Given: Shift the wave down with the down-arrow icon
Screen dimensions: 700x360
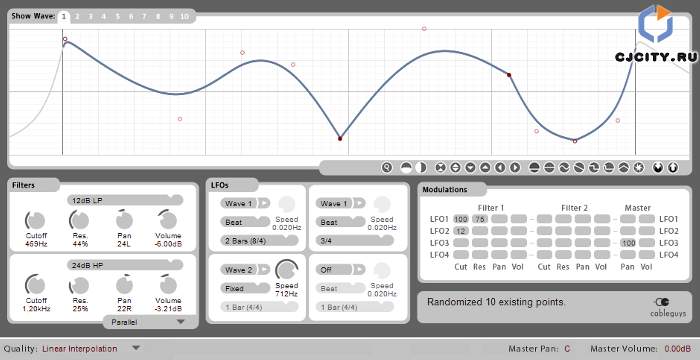Looking at the screenshot, I should (470, 167).
